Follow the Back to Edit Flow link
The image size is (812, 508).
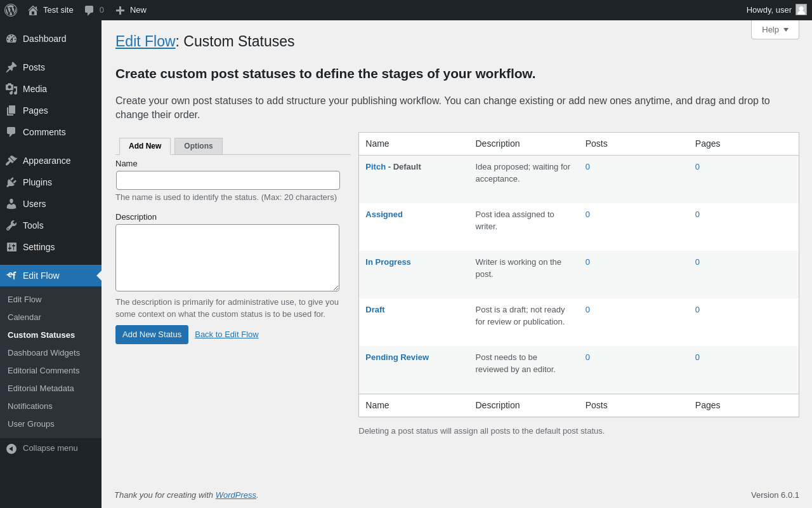pos(226,334)
